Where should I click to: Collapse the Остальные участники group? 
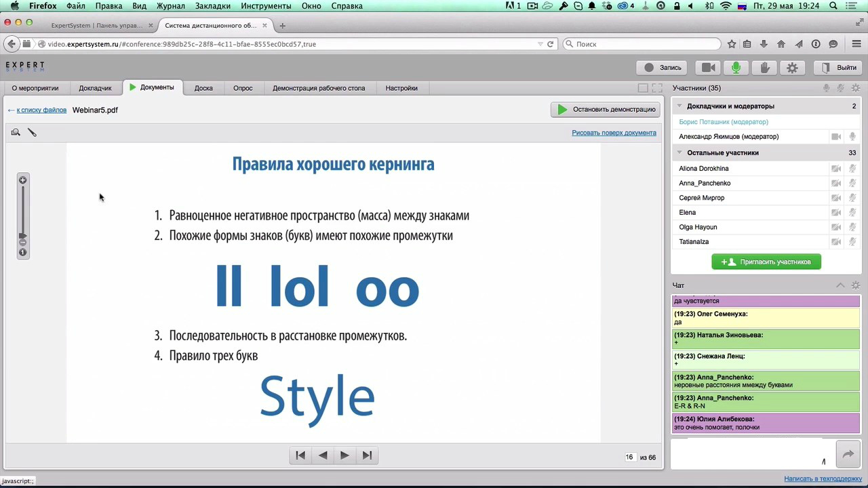click(679, 153)
